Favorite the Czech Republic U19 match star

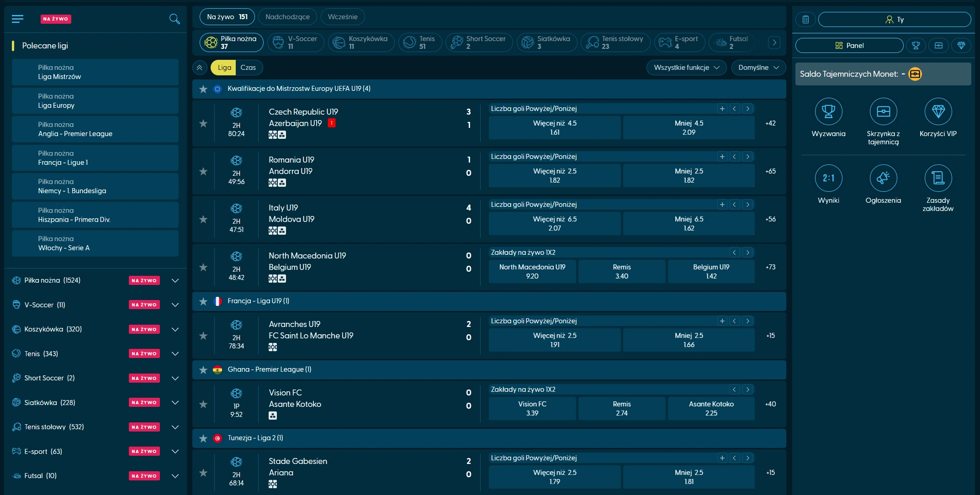203,123
